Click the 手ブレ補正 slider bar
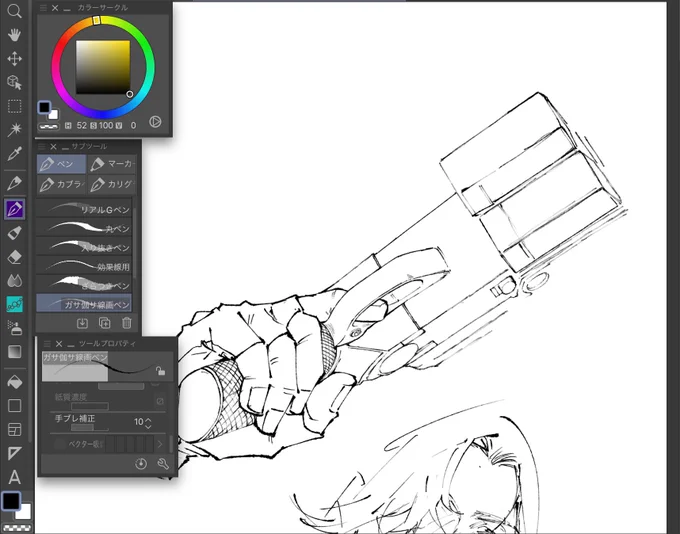Image resolution: width=680 pixels, height=534 pixels. [x=89, y=428]
